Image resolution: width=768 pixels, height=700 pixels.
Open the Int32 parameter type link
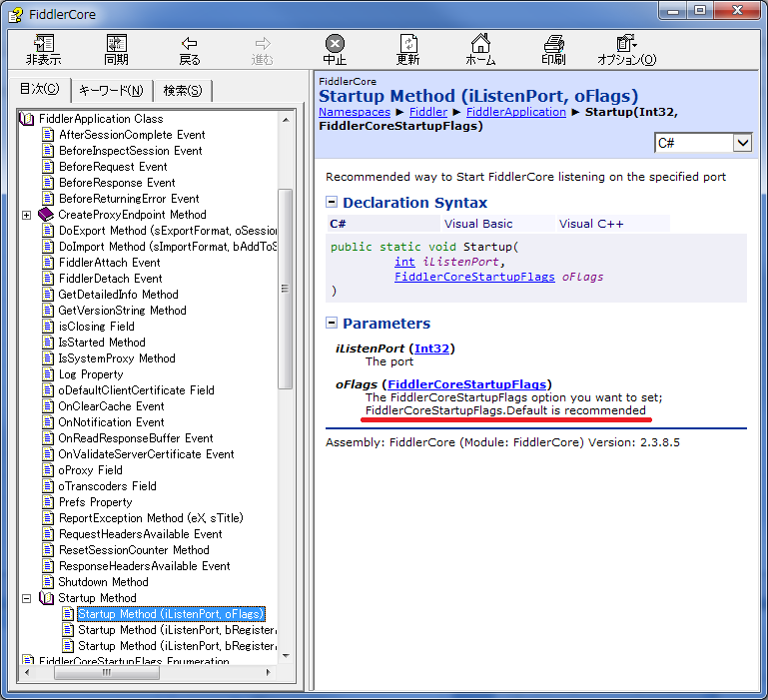pos(431,349)
